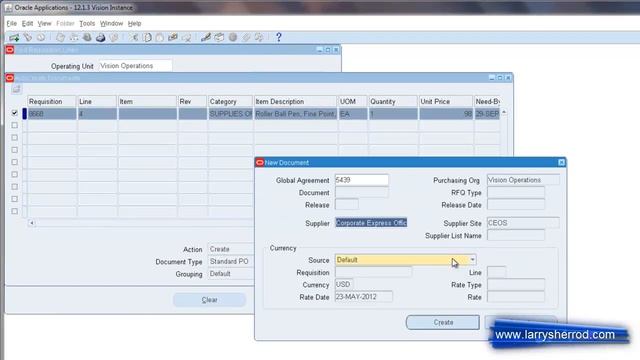Image resolution: width=640 pixels, height=360 pixels.
Task: Click the Next Step toolbar icon
Action: [74, 38]
